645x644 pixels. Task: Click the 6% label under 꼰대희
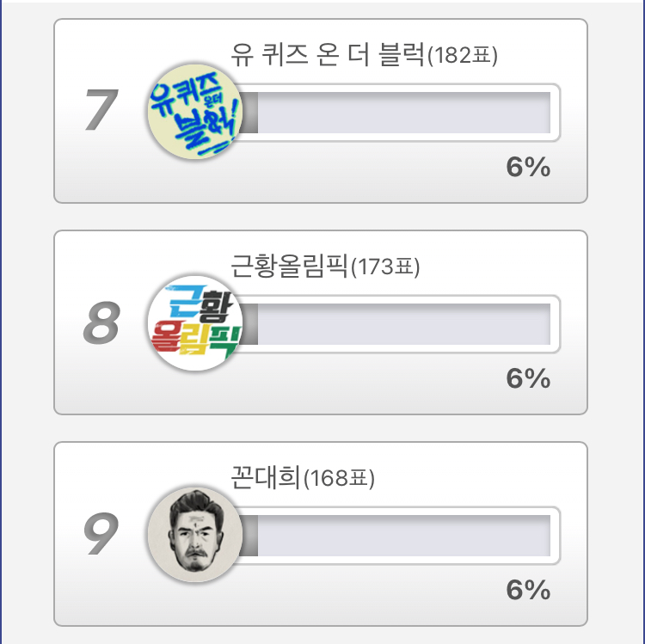click(x=528, y=590)
